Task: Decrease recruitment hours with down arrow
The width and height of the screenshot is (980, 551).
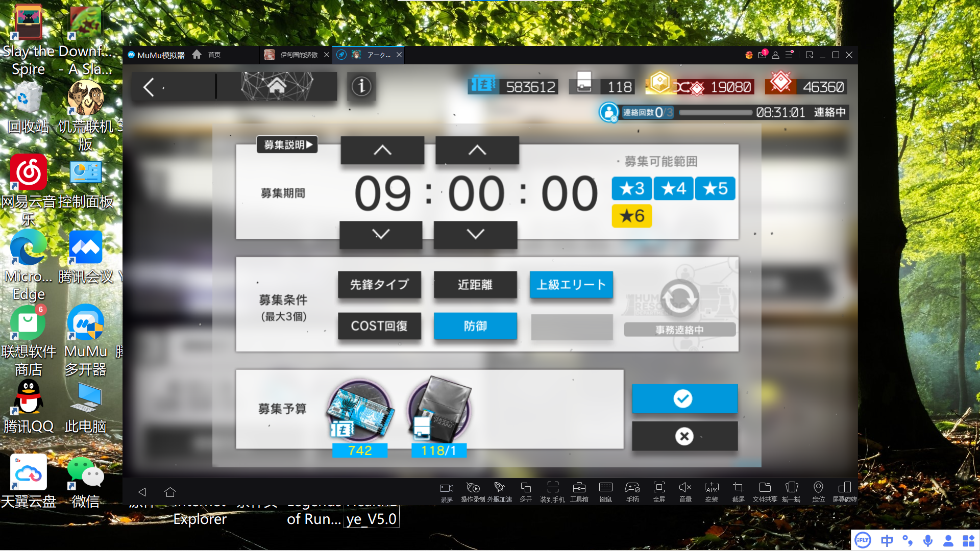Action: 381,234
